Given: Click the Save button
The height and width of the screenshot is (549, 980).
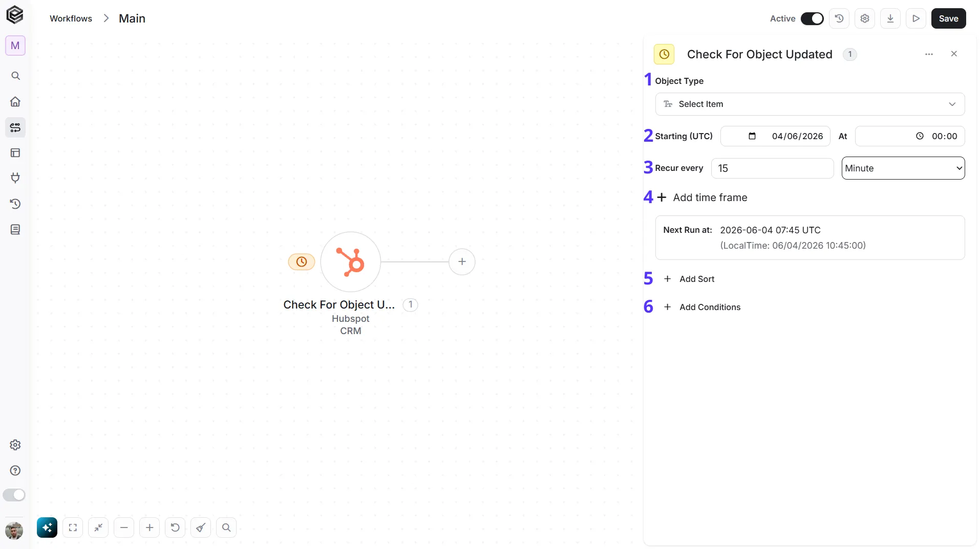Looking at the screenshot, I should tap(948, 18).
